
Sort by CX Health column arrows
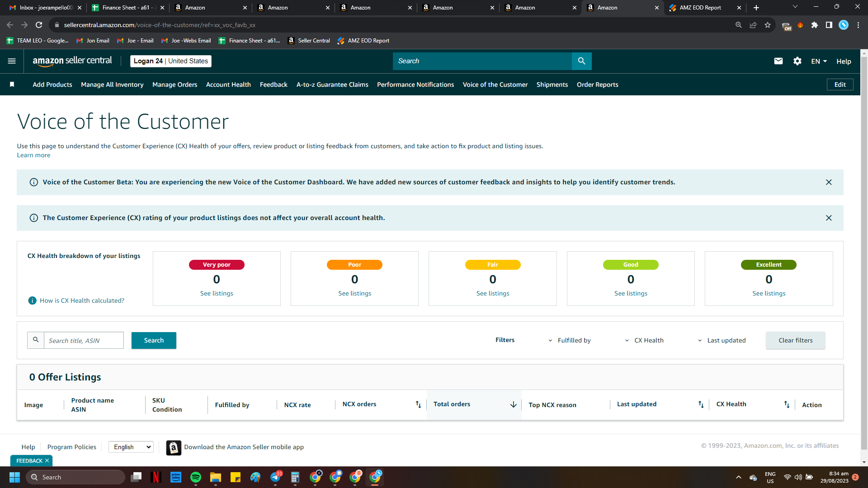[787, 404]
